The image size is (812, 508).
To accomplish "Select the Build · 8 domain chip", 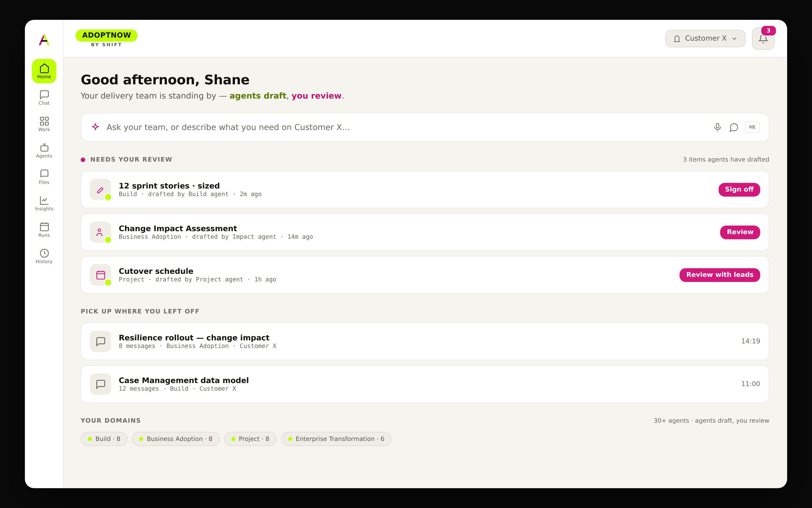I will point(104,439).
